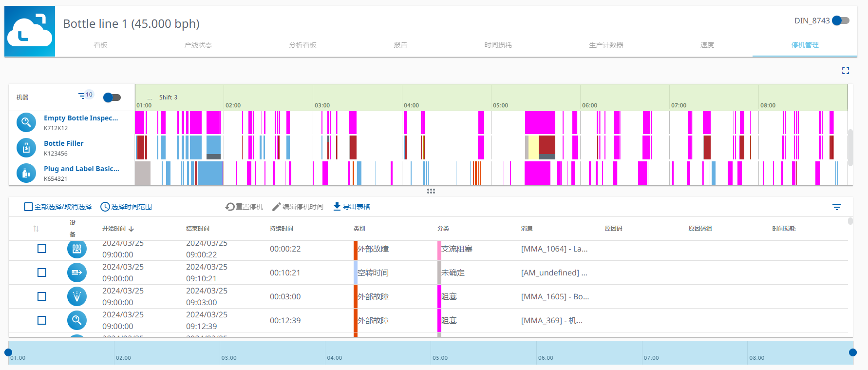Screen dimensions: 868x370
Task: Click the 导出表格 download button
Action: 352,207
